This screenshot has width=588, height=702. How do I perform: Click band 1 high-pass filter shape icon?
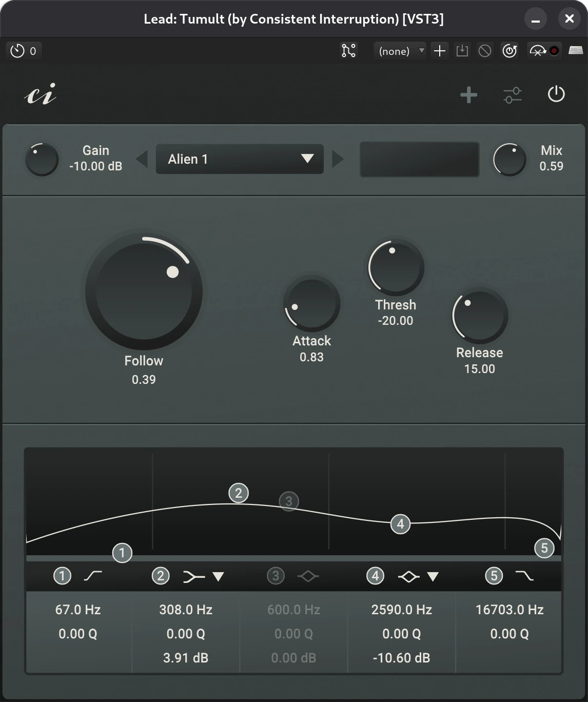click(x=93, y=576)
